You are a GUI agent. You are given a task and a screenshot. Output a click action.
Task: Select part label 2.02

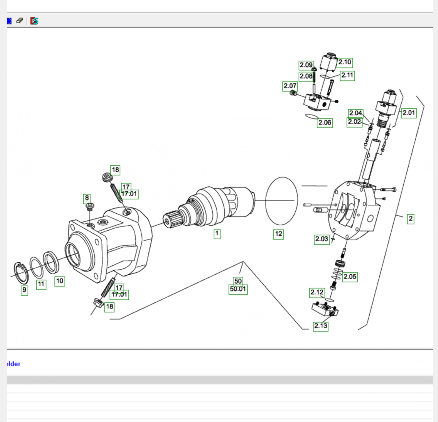354,122
